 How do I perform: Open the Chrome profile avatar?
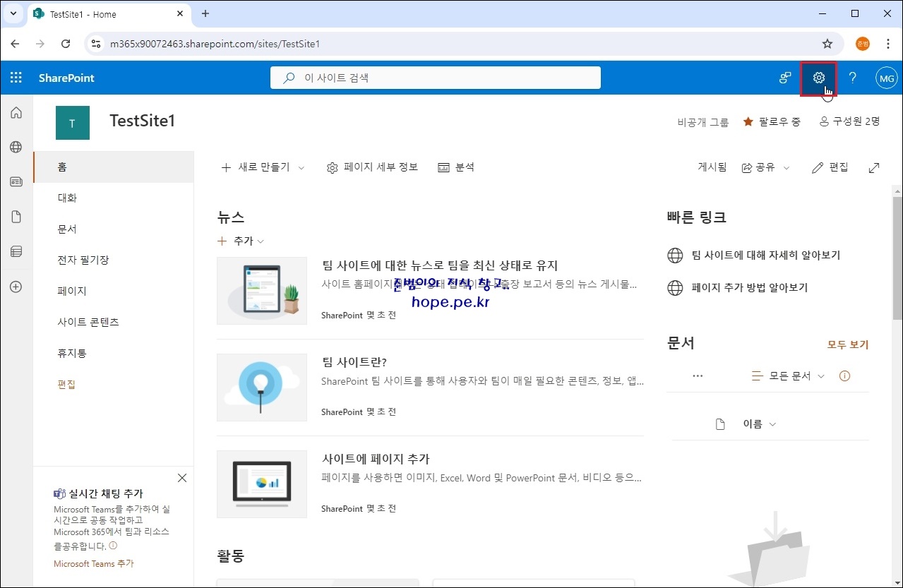tap(863, 44)
